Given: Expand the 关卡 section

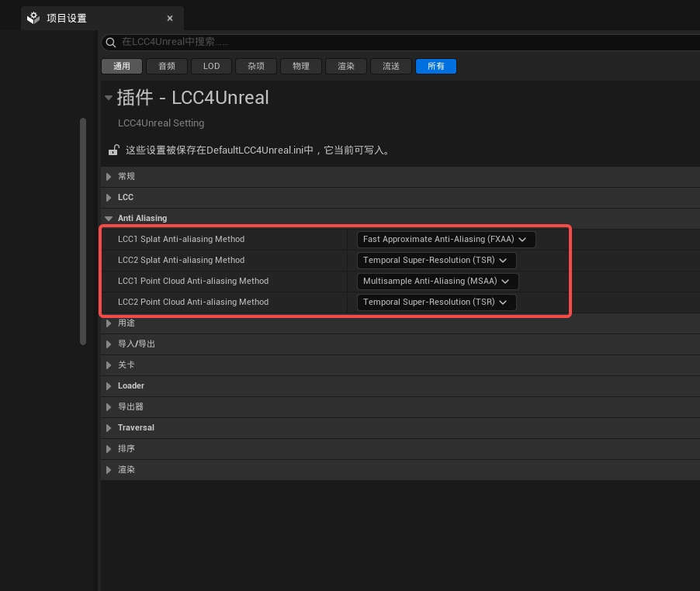Looking at the screenshot, I should click(x=109, y=365).
